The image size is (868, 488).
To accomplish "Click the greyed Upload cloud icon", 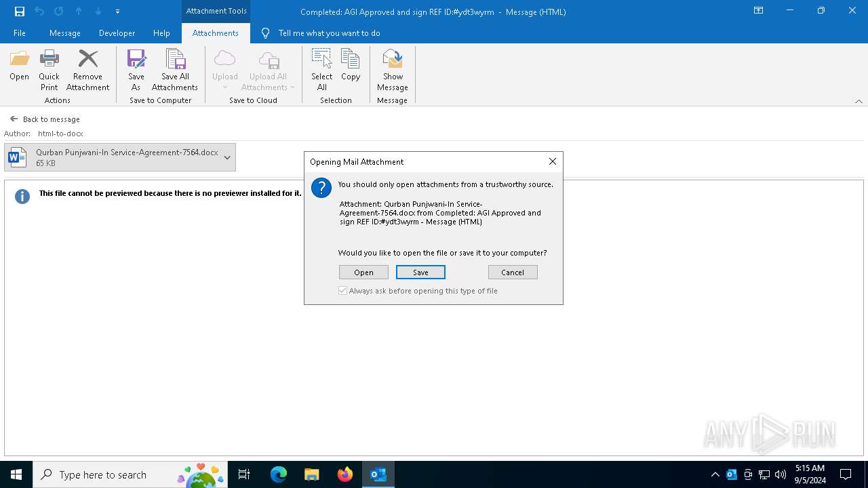I will [x=224, y=60].
